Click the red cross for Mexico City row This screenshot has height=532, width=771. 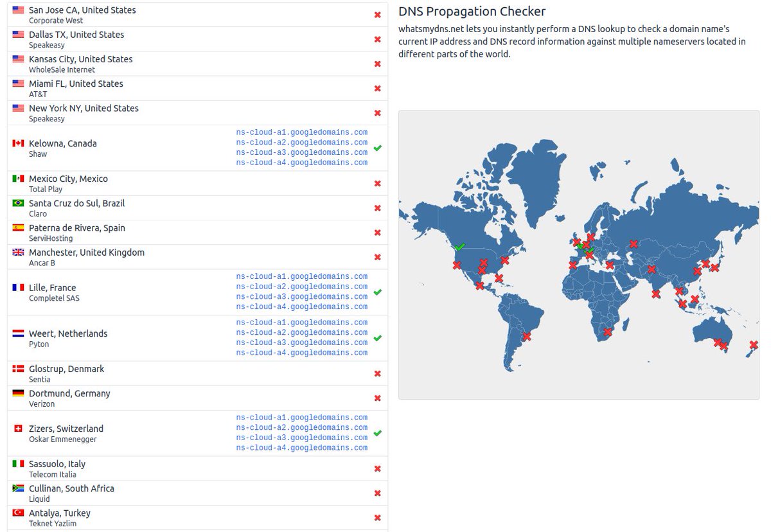coord(377,183)
